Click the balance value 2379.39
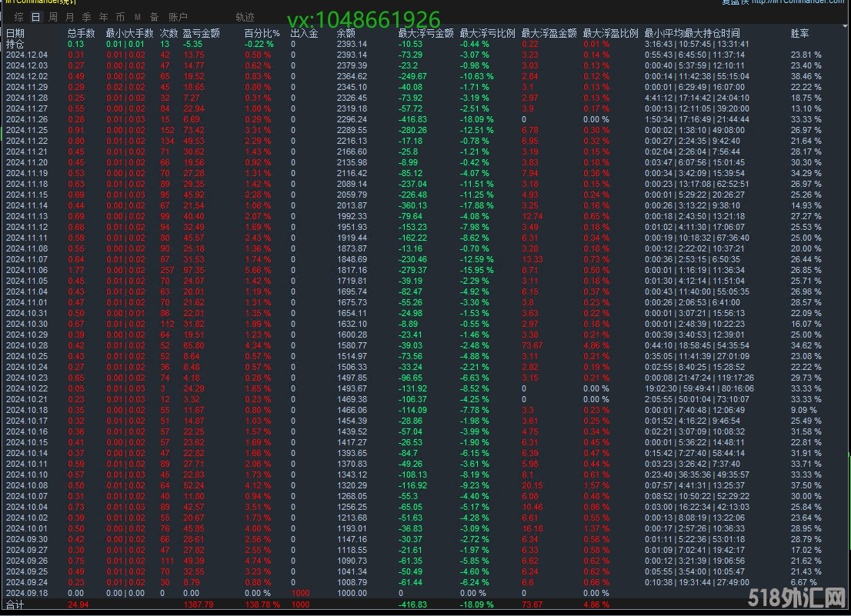The width and height of the screenshot is (851, 616). pos(352,65)
